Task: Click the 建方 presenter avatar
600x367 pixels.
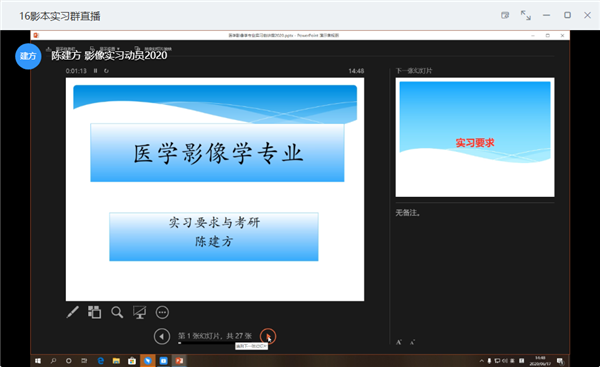Action: 28,56
